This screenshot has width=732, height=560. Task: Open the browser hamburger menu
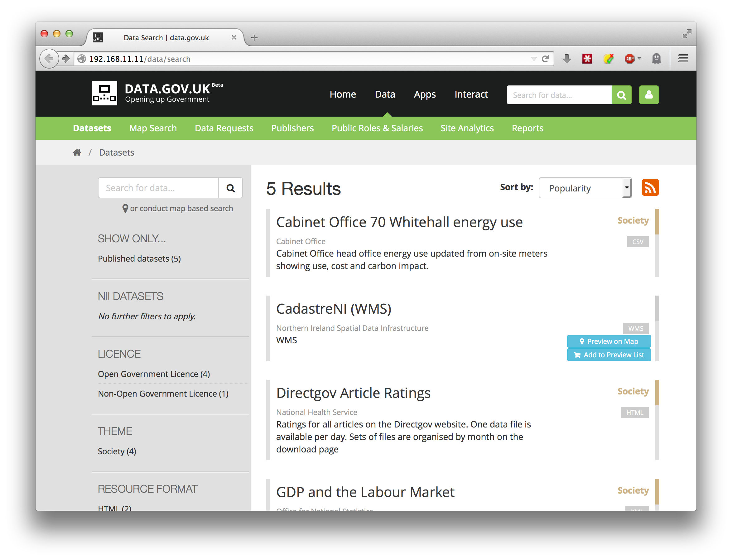tap(683, 59)
